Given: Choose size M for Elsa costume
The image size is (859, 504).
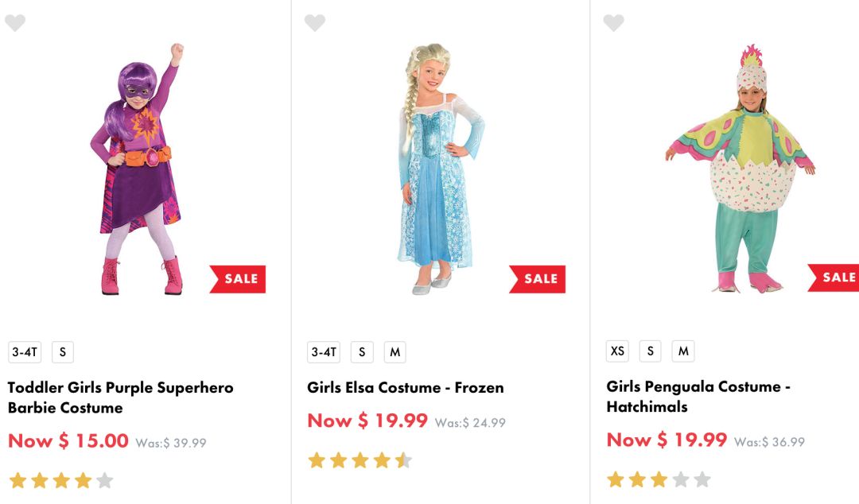Looking at the screenshot, I should click(395, 352).
